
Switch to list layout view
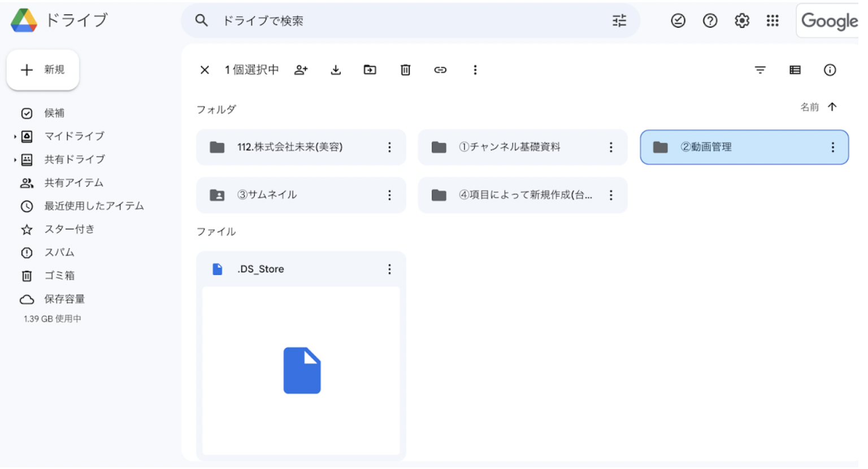coord(795,70)
